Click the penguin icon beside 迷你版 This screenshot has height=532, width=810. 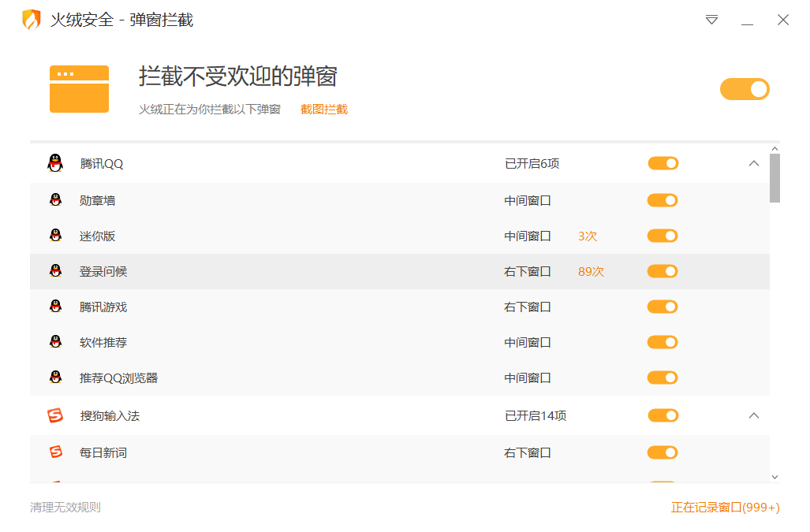click(x=56, y=236)
